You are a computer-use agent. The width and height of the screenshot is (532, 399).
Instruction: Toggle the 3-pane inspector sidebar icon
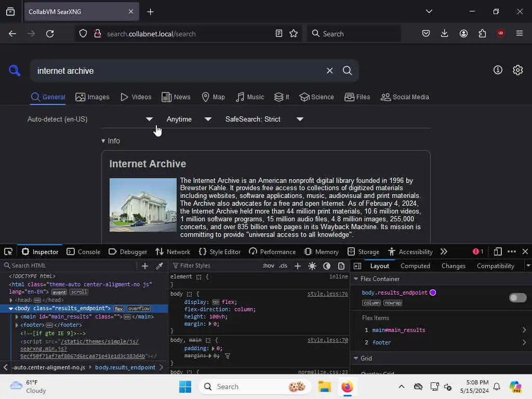(x=357, y=266)
